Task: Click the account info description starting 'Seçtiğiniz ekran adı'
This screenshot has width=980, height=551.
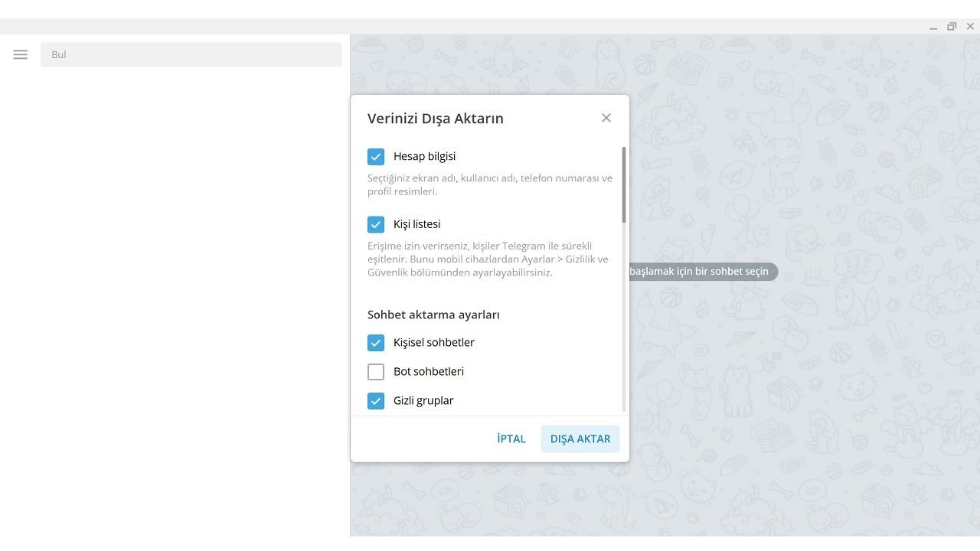Action: click(490, 185)
